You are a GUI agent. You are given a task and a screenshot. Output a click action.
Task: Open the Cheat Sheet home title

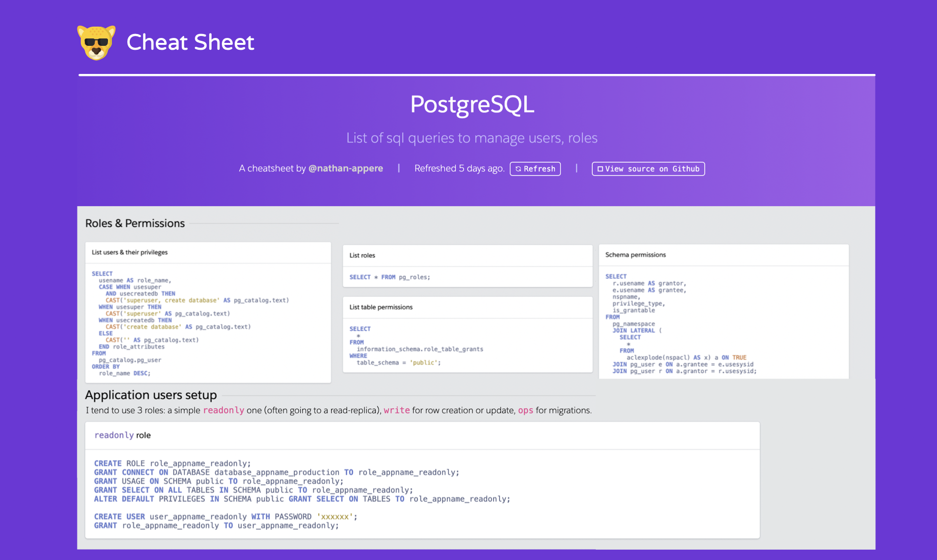click(190, 42)
